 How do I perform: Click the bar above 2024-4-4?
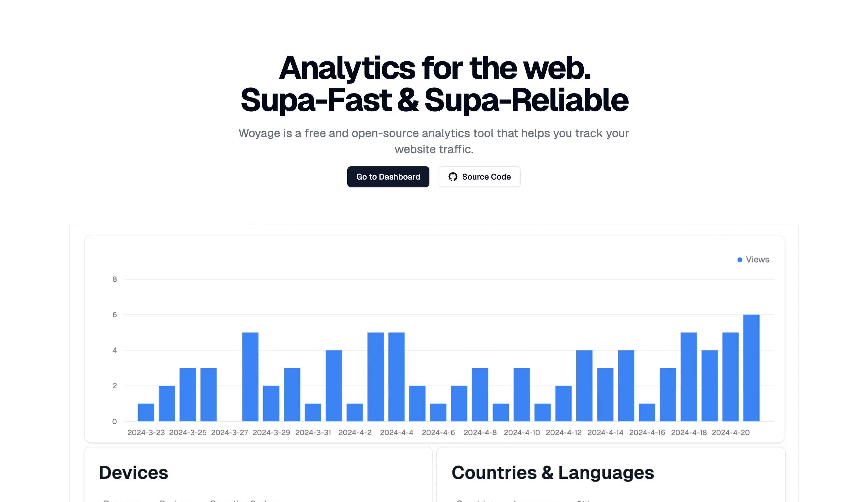(396, 377)
